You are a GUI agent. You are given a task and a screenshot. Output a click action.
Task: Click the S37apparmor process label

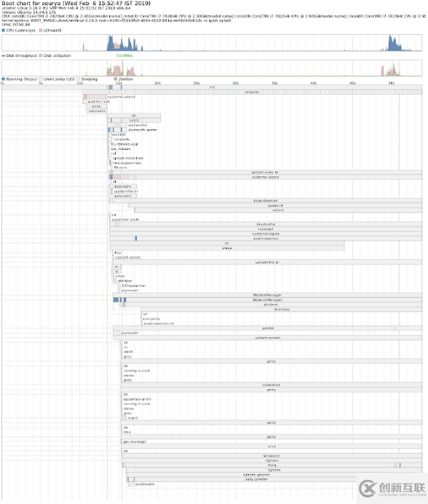pyautogui.click(x=134, y=286)
